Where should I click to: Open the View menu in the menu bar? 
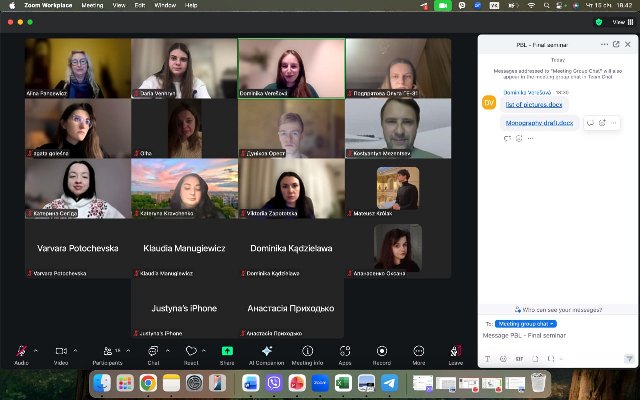(x=119, y=5)
